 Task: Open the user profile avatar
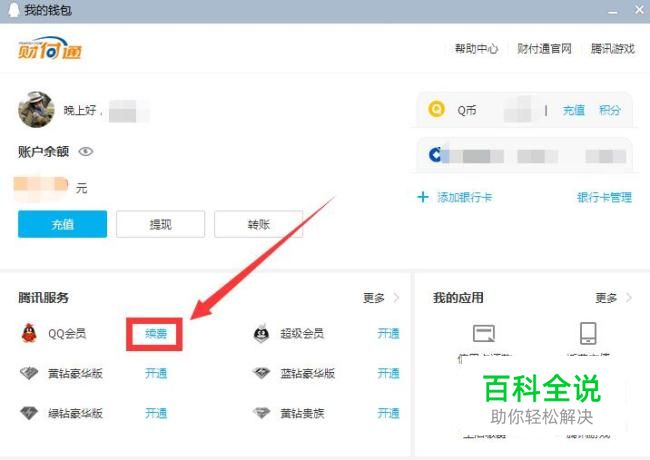[36, 109]
